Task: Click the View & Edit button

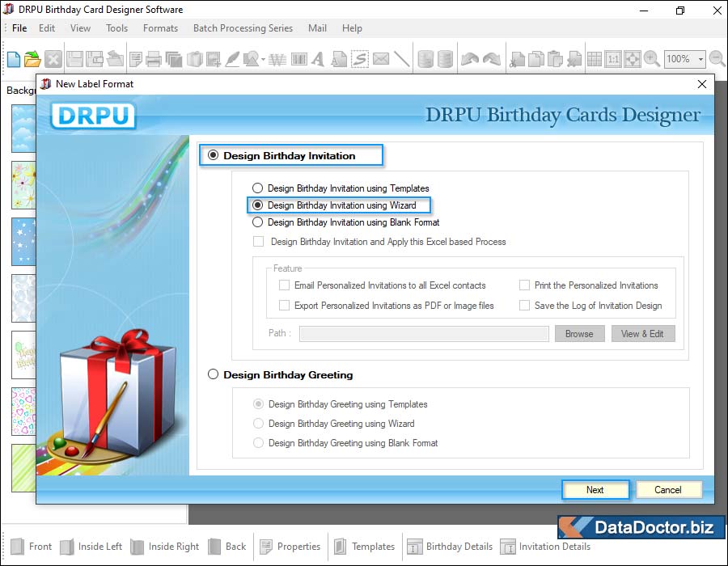Action: [642, 334]
